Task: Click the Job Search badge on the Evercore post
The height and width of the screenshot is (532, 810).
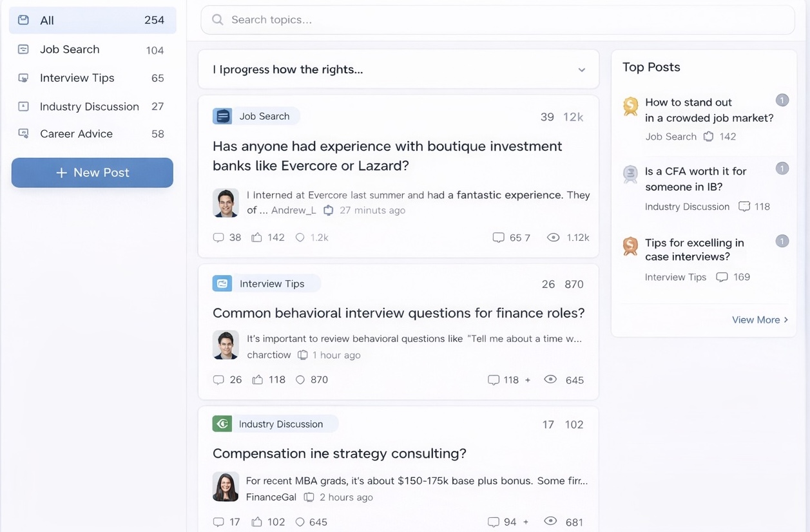Action: point(255,116)
